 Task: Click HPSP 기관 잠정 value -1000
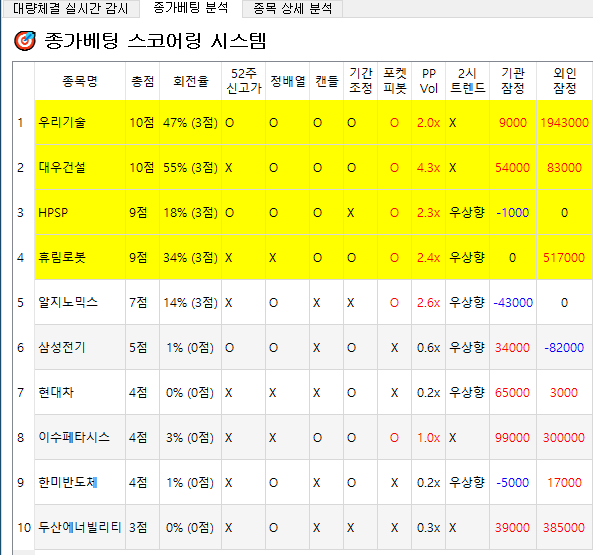[512, 212]
